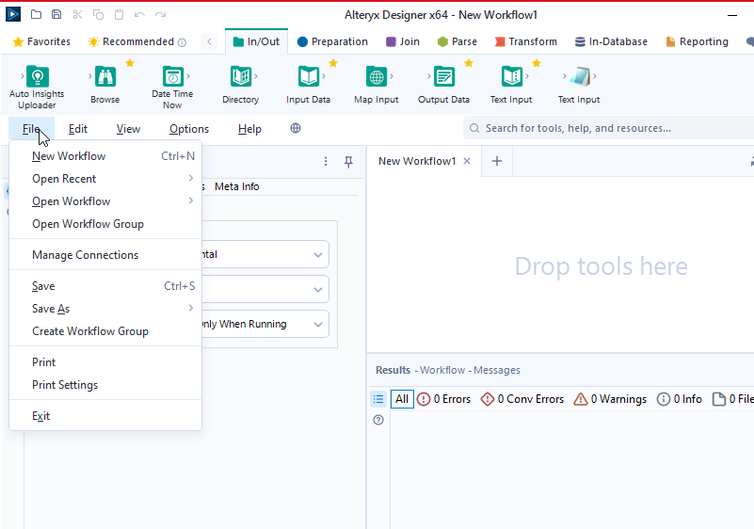Image resolution: width=754 pixels, height=529 pixels.
Task: Open the Edit menu
Action: click(78, 129)
